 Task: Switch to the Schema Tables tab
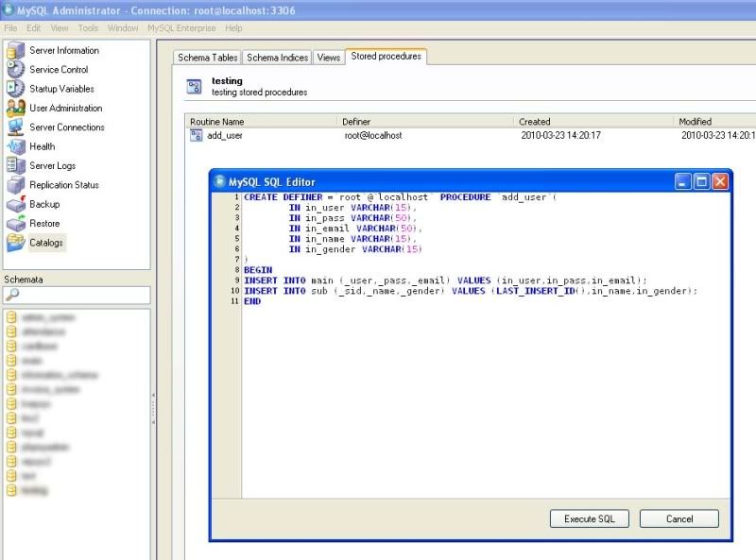click(x=208, y=58)
